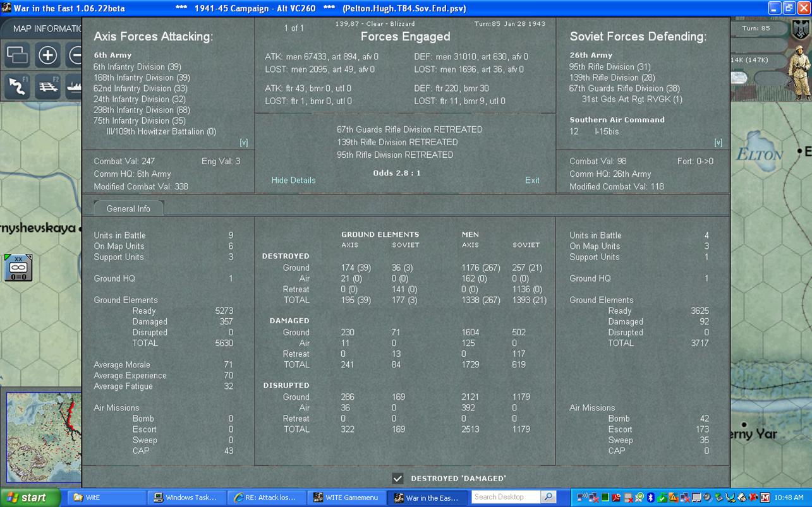The image size is (812, 507).
Task: Click the taskbar clock showing 10:48 AM
Action: point(789,498)
